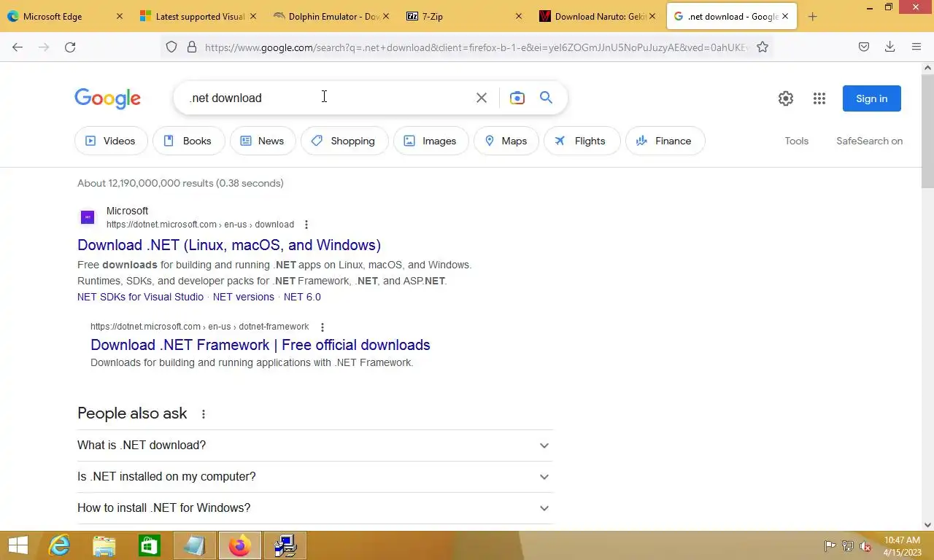
Task: Click the page vertical scrollbar thumb
Action: click(x=928, y=130)
